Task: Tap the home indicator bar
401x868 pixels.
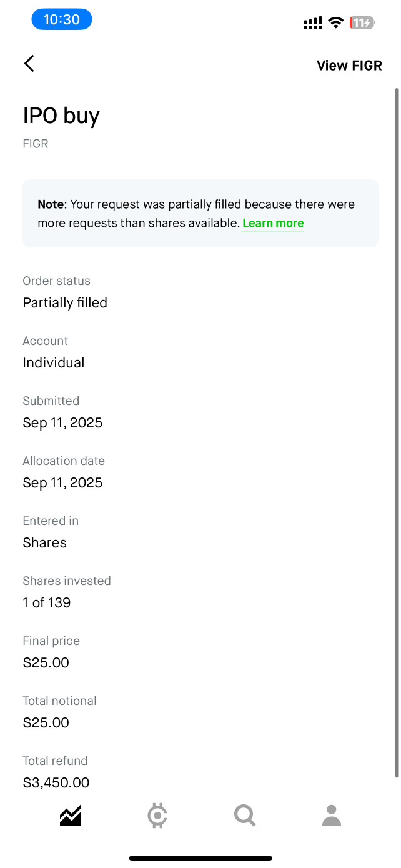Action: pos(200,858)
